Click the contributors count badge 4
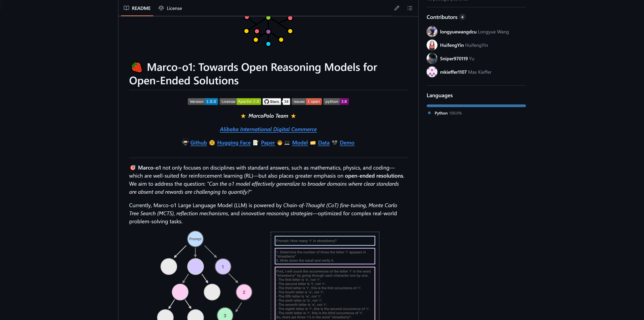The width and height of the screenshot is (644, 320). click(462, 17)
